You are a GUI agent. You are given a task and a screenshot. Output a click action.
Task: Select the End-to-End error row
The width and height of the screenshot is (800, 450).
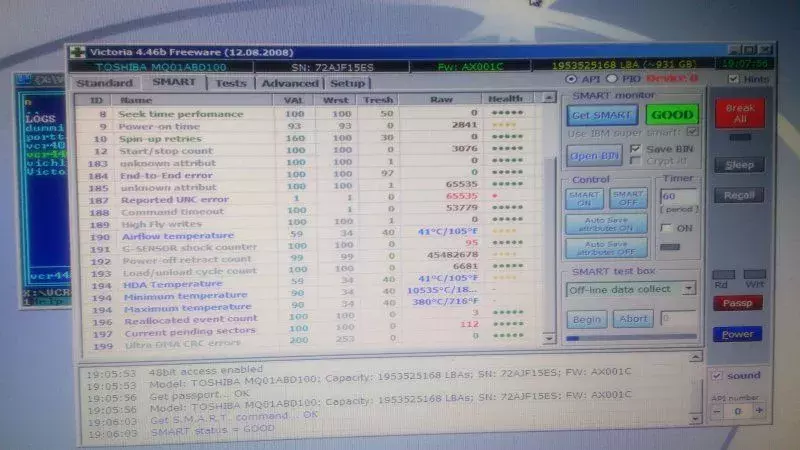click(309, 174)
